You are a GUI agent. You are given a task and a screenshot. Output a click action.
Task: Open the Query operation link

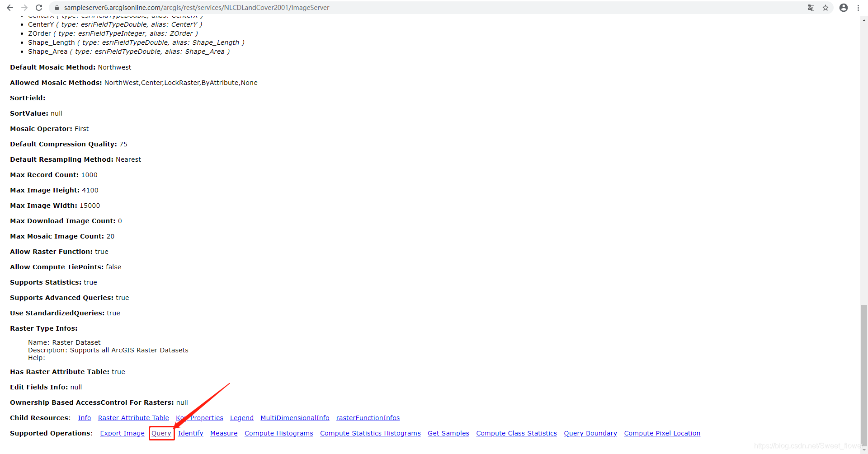click(x=161, y=433)
